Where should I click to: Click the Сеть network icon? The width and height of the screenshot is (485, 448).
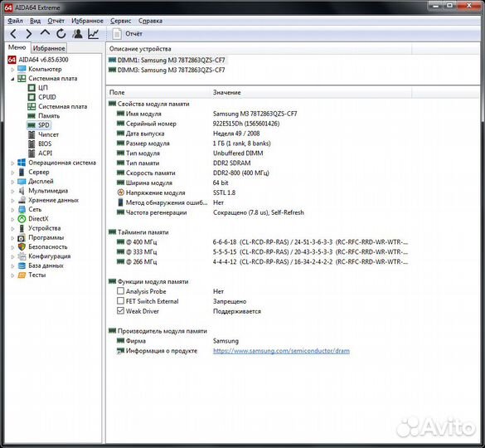[22, 209]
